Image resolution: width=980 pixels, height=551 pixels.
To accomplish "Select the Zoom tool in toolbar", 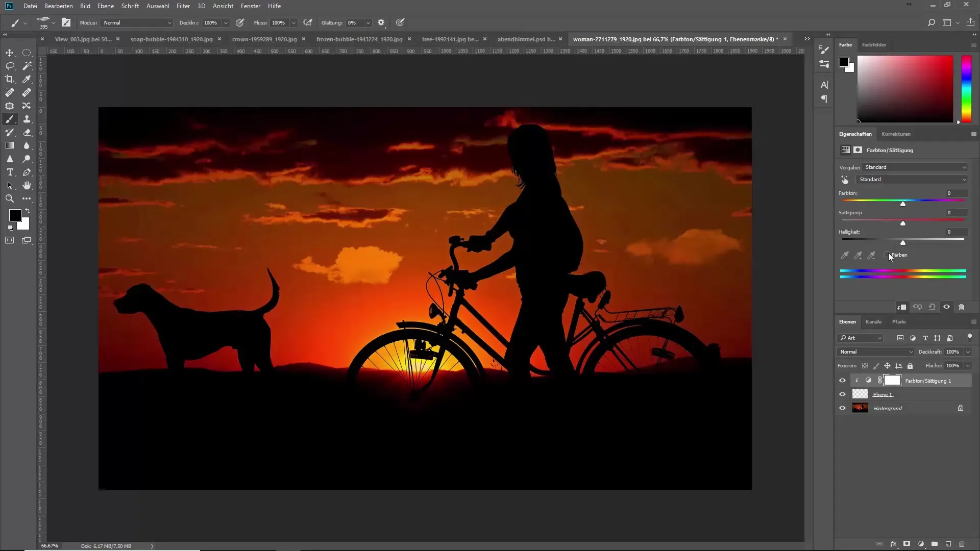I will 10,199.
